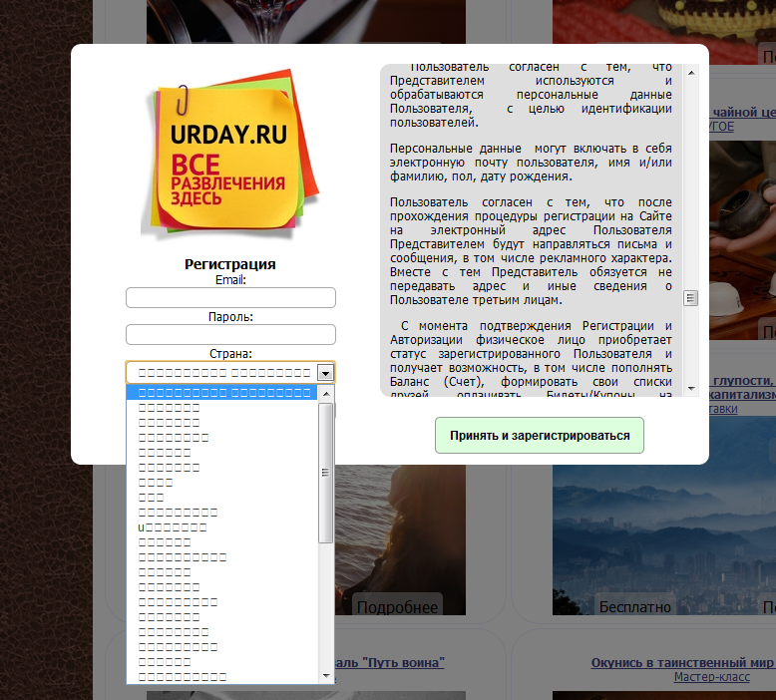Viewport: 776px width, 700px height.
Task: Click the URDAY.RU sticky-note logo
Action: (230, 154)
